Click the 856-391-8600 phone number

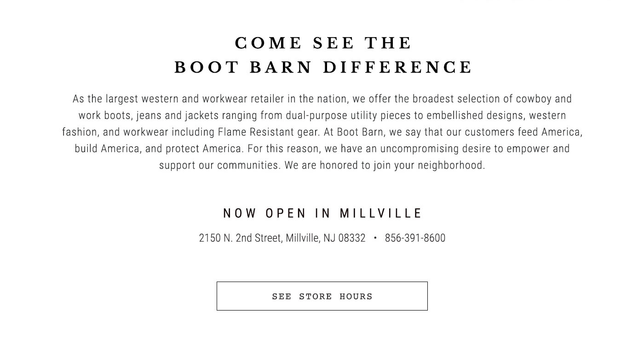click(415, 238)
